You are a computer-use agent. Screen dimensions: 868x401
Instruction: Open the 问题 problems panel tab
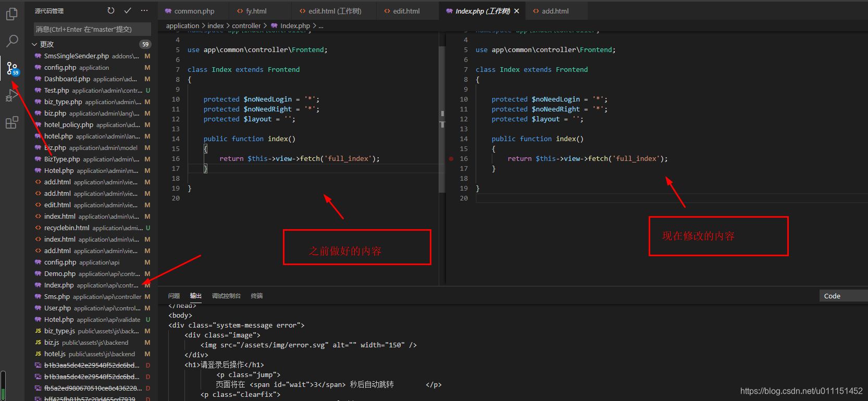click(174, 296)
